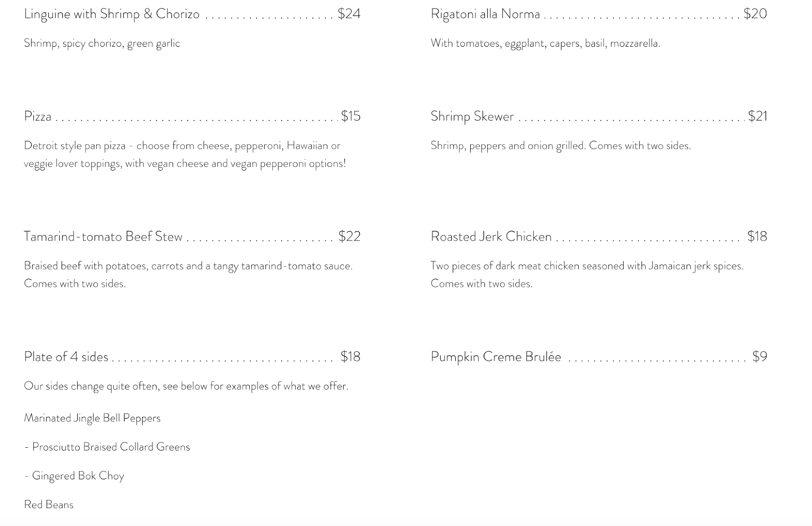Click the $21 shrimp skewer price
This screenshot has width=812, height=526.
click(758, 116)
